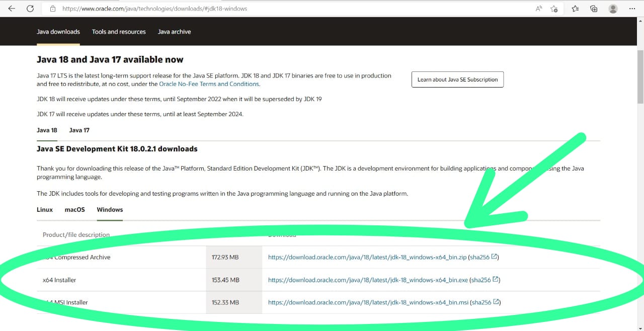Open sha256 link for msi installer

pos(482,302)
